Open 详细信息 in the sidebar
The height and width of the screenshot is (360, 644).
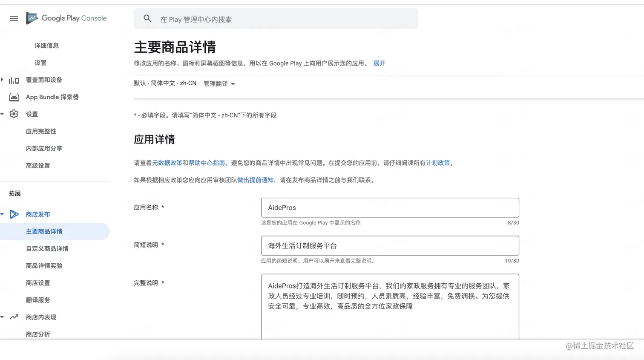point(46,46)
